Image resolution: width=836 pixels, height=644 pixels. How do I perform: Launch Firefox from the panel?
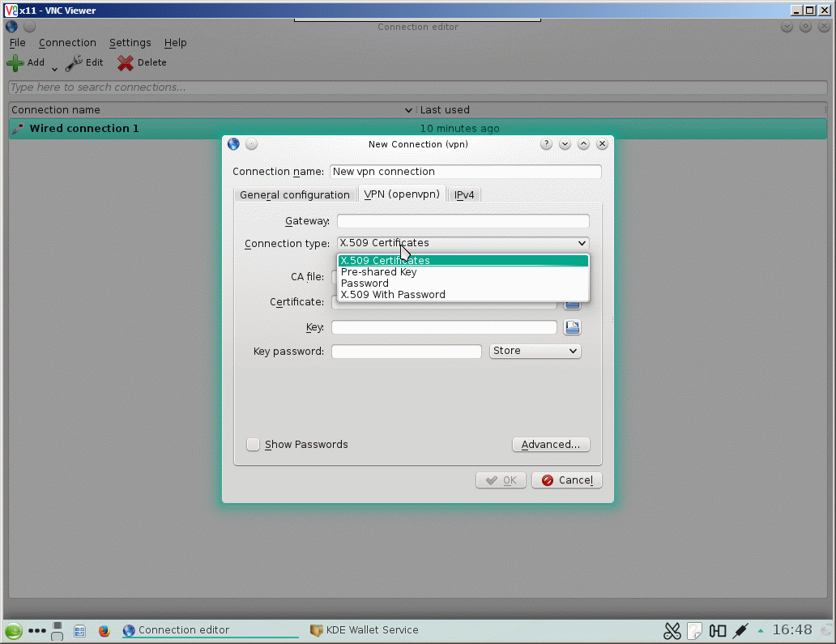[x=104, y=631]
